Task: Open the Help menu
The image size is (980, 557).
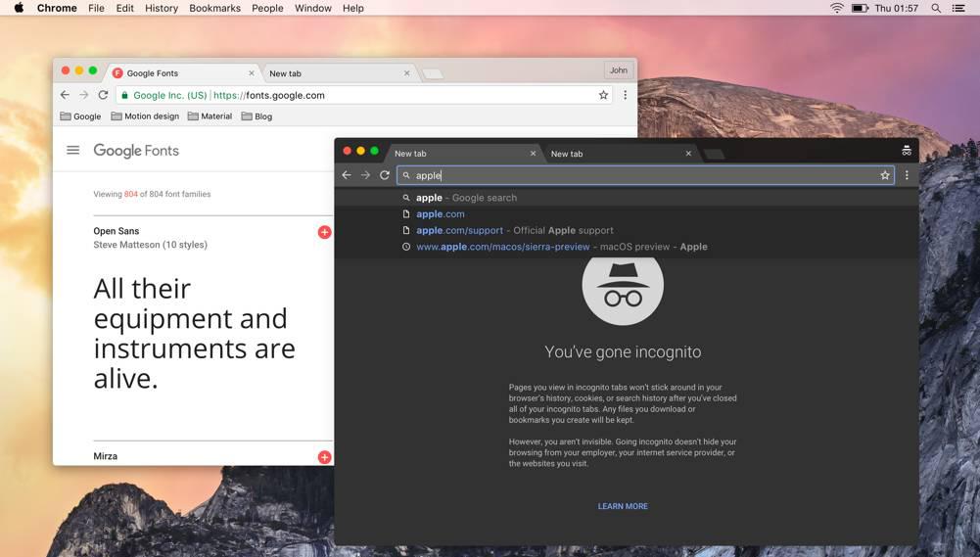Action: coord(353,8)
